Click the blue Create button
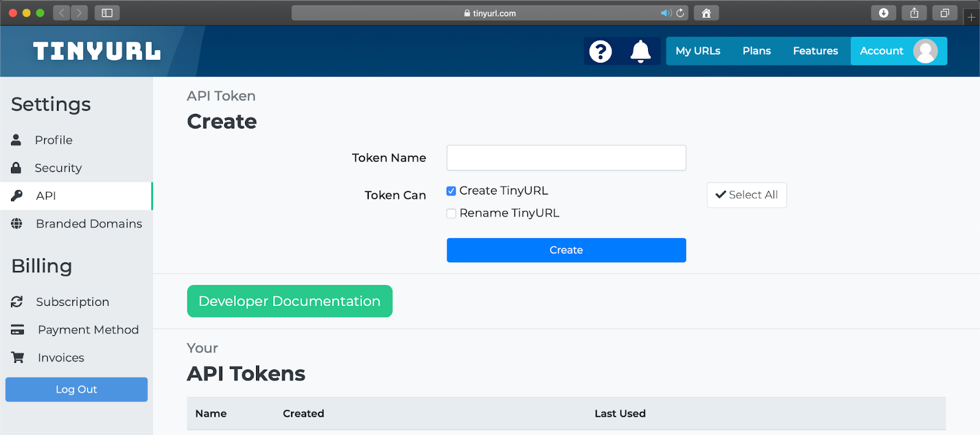This screenshot has height=435, width=980. (566, 250)
